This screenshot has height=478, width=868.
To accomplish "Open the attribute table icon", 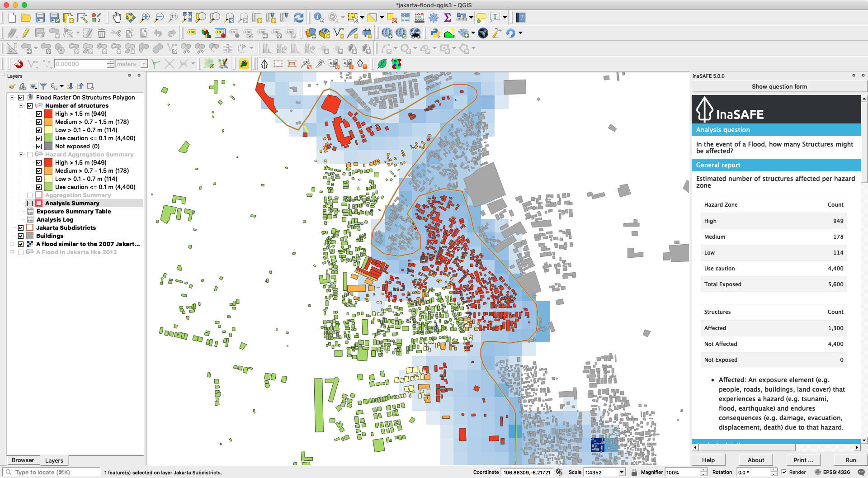I will [x=406, y=18].
